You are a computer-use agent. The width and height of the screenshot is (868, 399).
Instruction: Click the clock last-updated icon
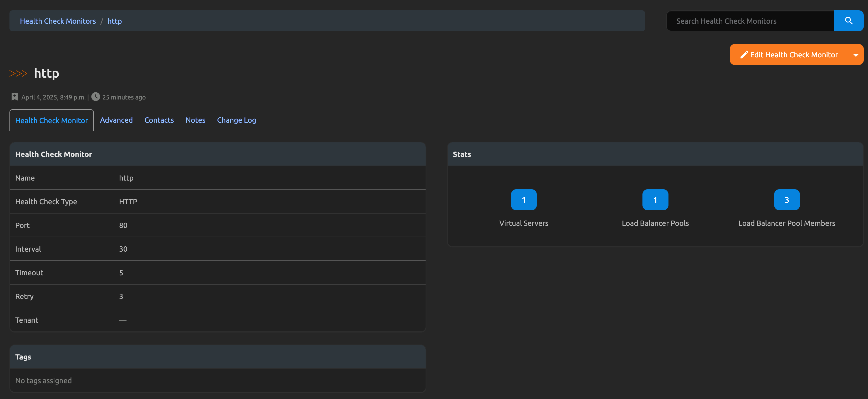pos(96,97)
